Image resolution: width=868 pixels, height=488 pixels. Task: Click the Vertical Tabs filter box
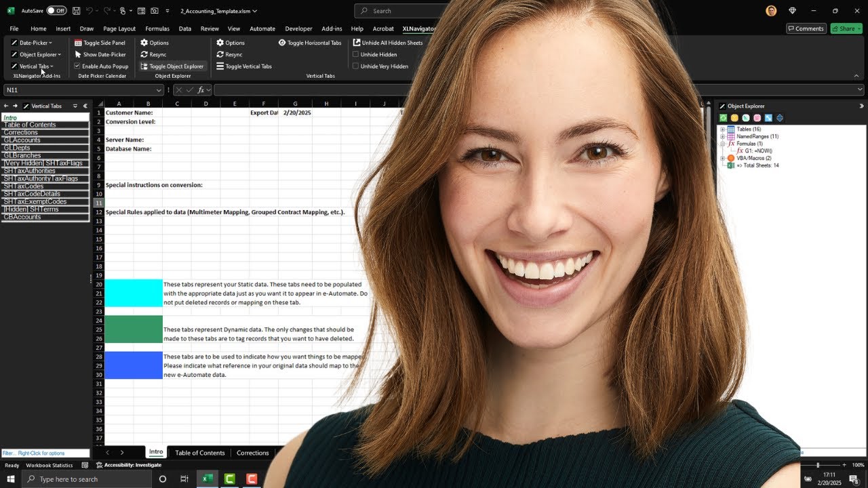[45, 453]
